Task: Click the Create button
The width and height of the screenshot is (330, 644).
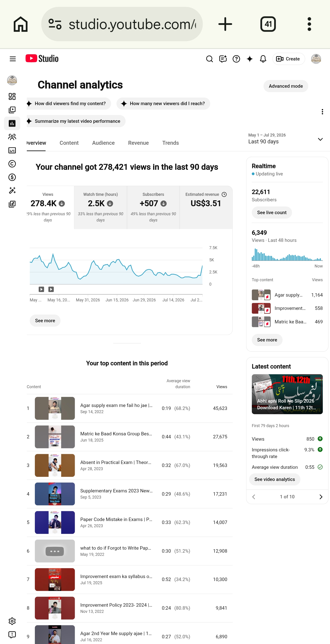Action: [x=289, y=59]
